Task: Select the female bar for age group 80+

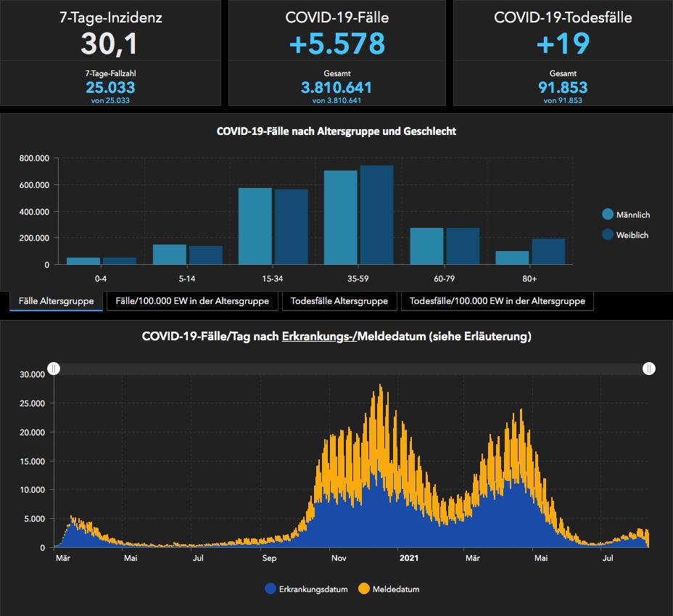Action: tap(548, 252)
